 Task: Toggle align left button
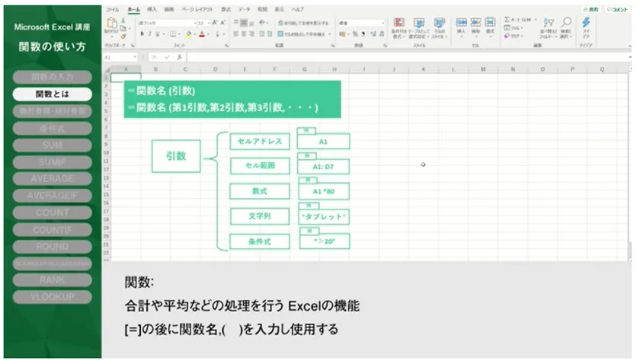pos(236,34)
